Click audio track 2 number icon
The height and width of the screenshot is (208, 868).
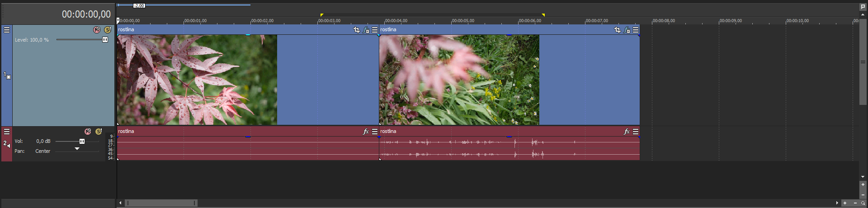(x=7, y=144)
